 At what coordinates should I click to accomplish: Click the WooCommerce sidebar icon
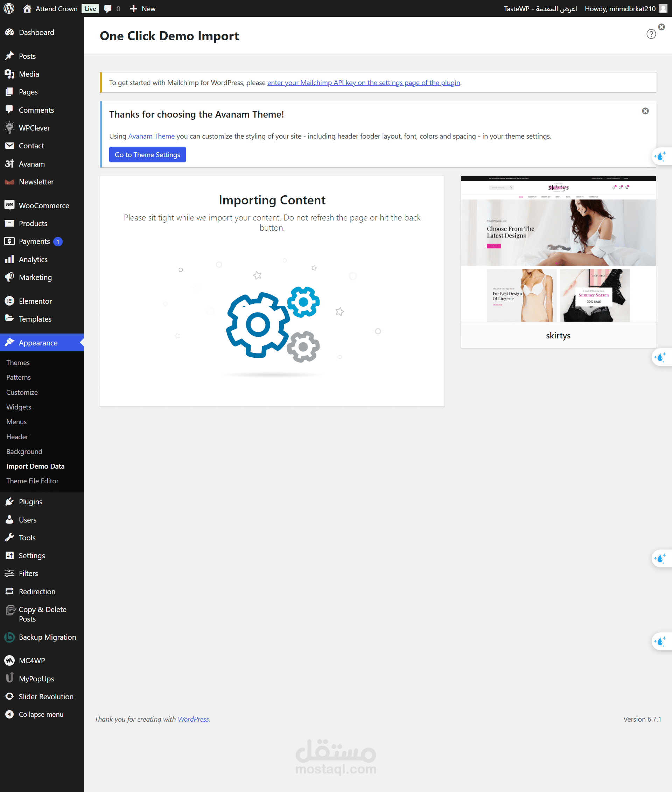9,205
